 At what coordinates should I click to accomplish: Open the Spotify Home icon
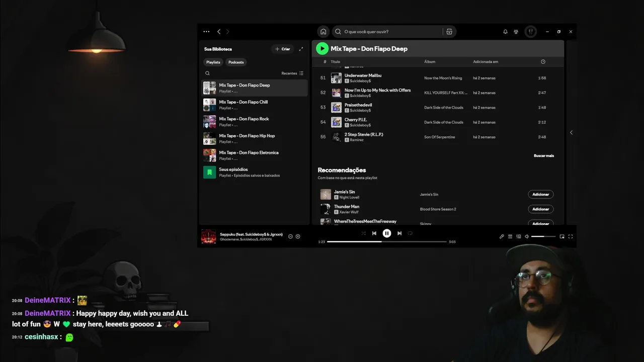tap(324, 32)
